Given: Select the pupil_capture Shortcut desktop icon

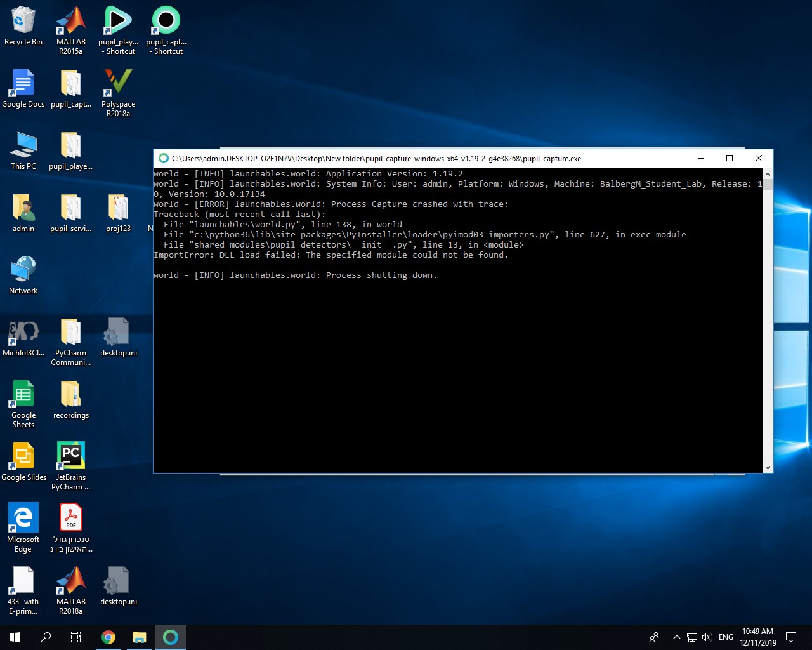Looking at the screenshot, I should [166, 30].
